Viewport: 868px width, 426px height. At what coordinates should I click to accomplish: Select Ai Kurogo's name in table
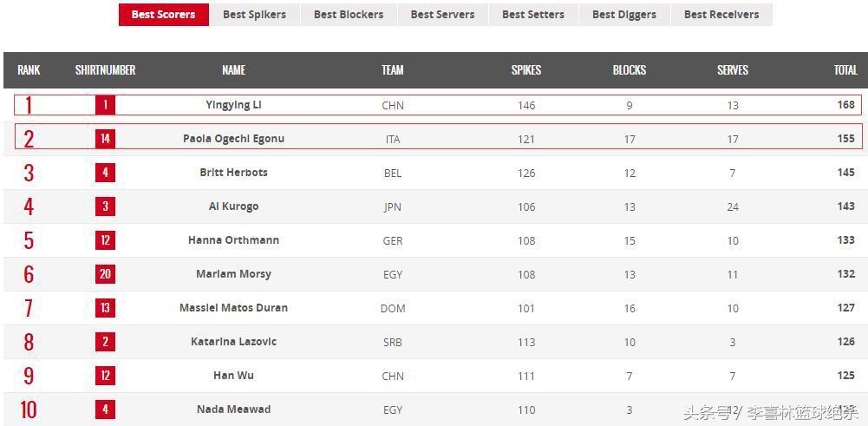tap(233, 206)
